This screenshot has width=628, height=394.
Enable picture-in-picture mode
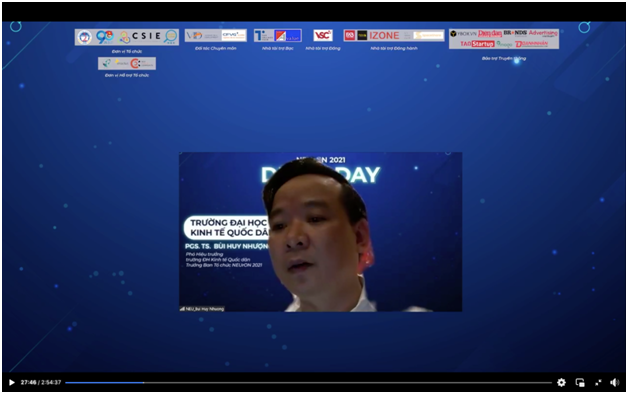coord(580,383)
